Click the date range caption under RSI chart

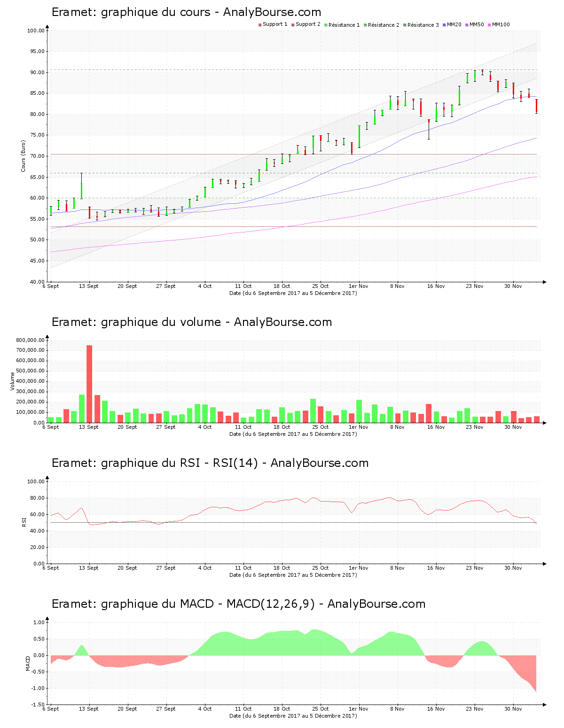click(x=293, y=575)
